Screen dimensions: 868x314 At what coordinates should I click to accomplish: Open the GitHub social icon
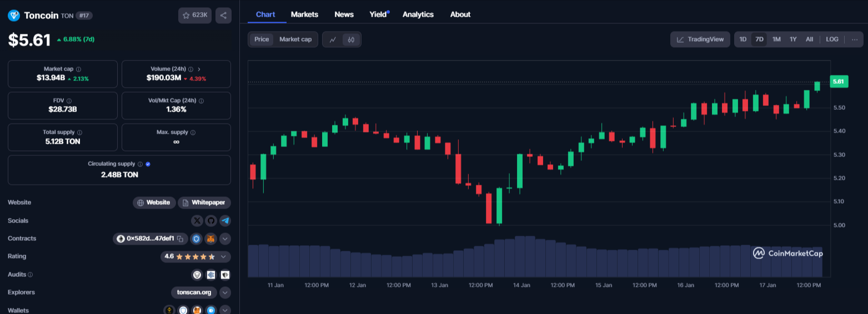click(211, 221)
